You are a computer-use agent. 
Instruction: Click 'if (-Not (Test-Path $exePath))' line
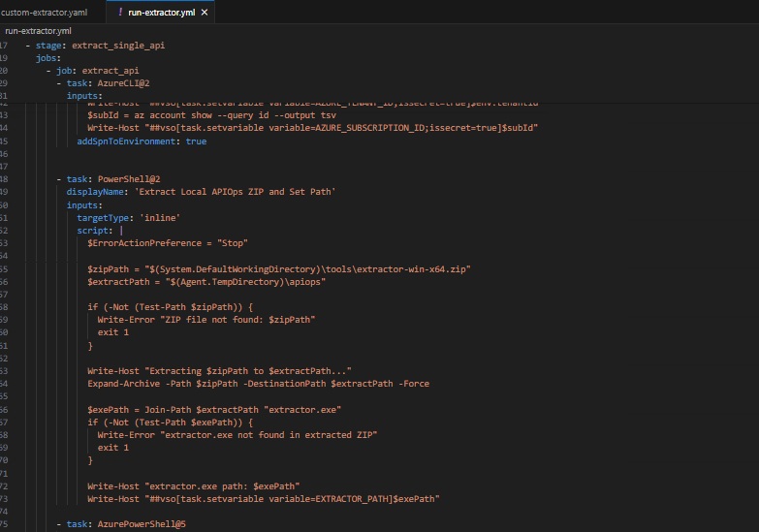point(170,422)
